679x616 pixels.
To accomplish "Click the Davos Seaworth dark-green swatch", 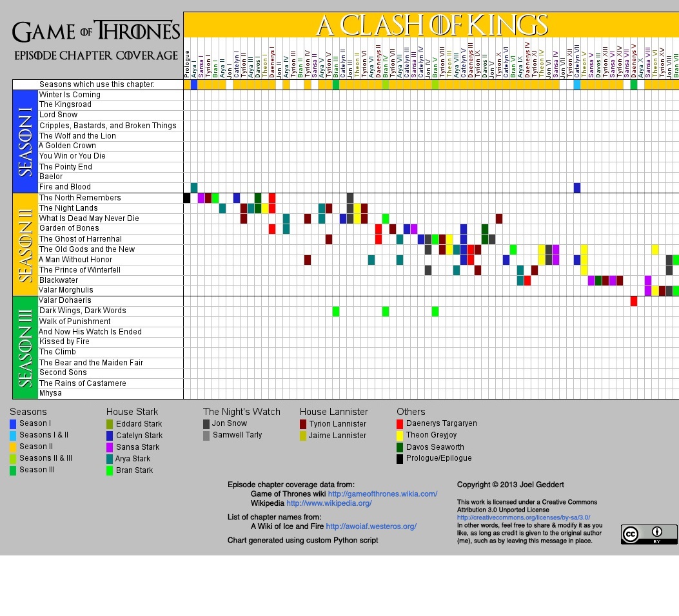I will click(400, 447).
